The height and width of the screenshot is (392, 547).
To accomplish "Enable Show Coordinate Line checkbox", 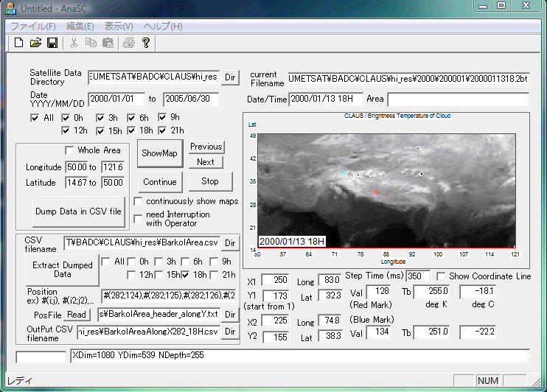I will (441, 276).
